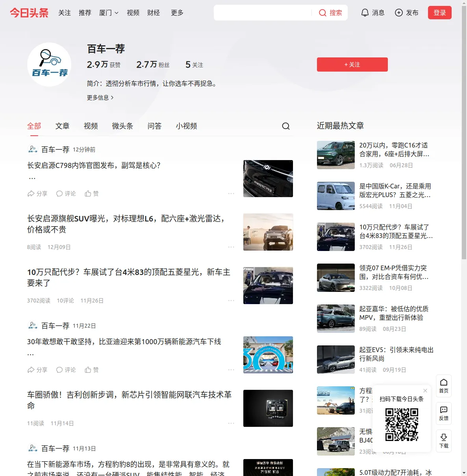Expand the 厦门 city dropdown
467x476 pixels.
(109, 13)
